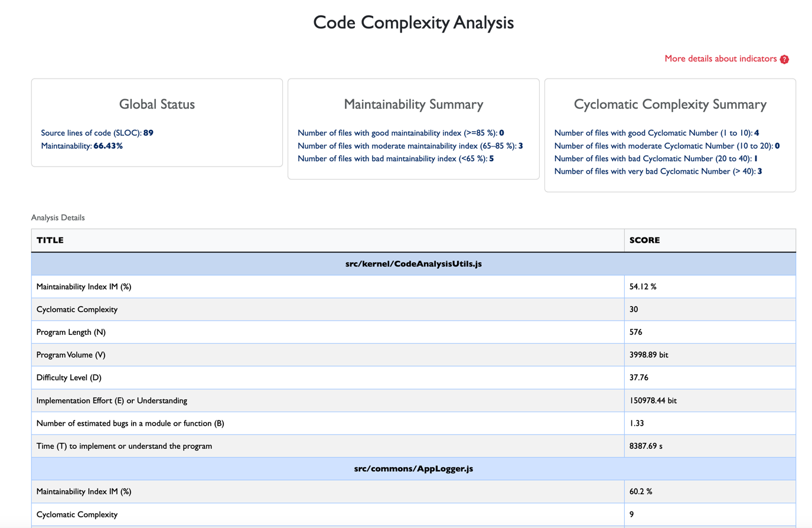The height and width of the screenshot is (528, 812).
Task: Click the Source lines of code (SLOC) value
Action: coord(148,133)
